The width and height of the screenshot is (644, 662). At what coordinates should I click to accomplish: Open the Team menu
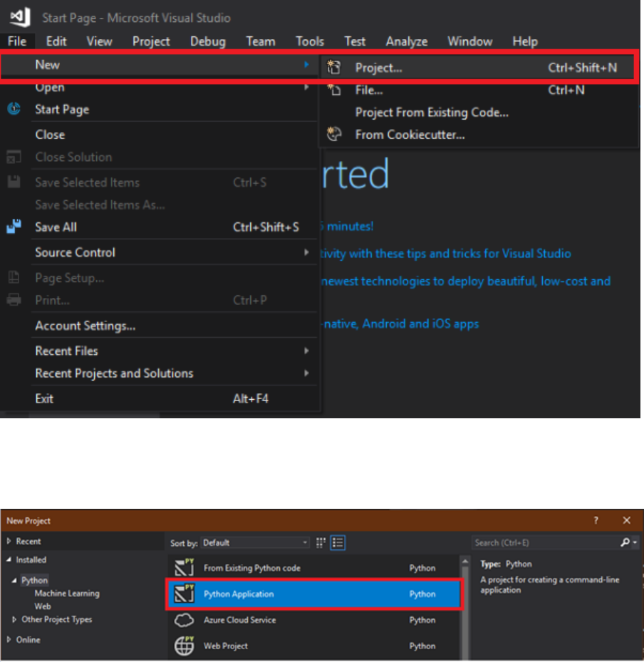pyautogui.click(x=261, y=41)
